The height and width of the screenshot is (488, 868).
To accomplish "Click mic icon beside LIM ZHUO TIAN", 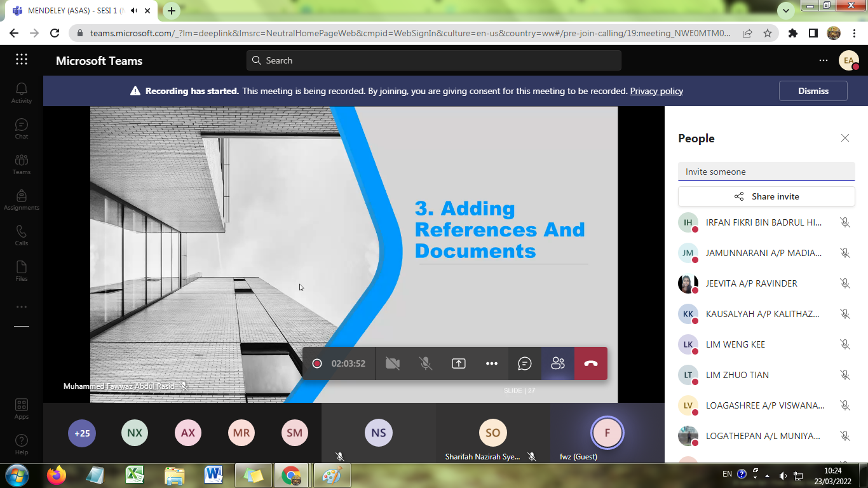I will (845, 375).
